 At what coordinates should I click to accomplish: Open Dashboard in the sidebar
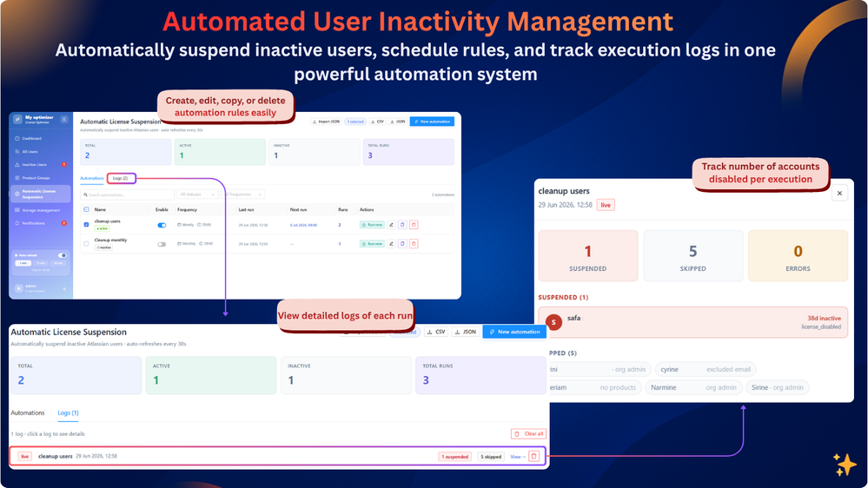[x=31, y=138]
